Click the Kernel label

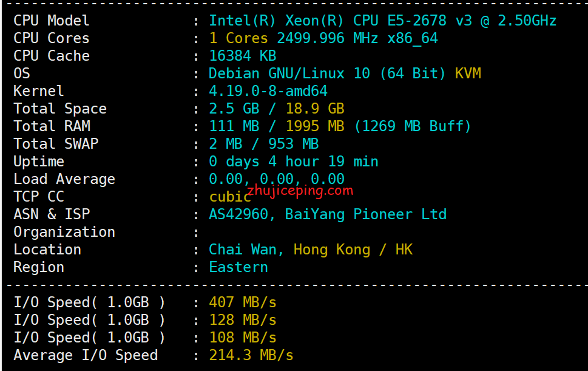pyautogui.click(x=39, y=91)
